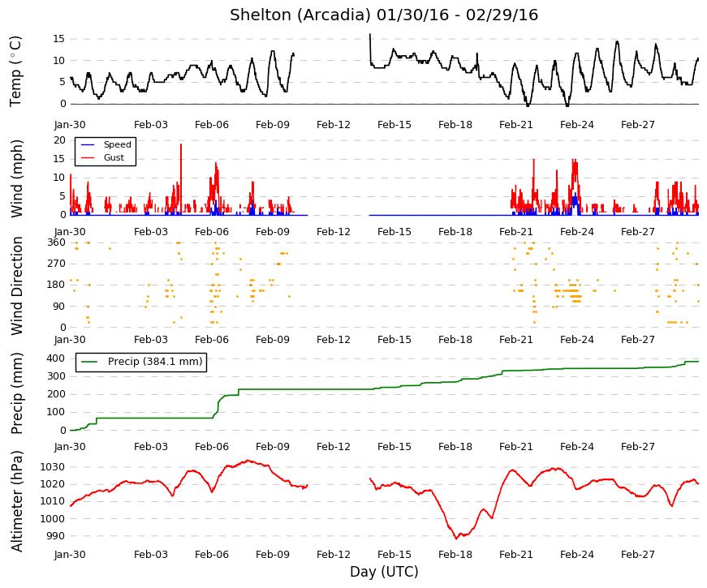This screenshot has width=707, height=588.
Task: Click the Speed legend text
Action: [117, 144]
